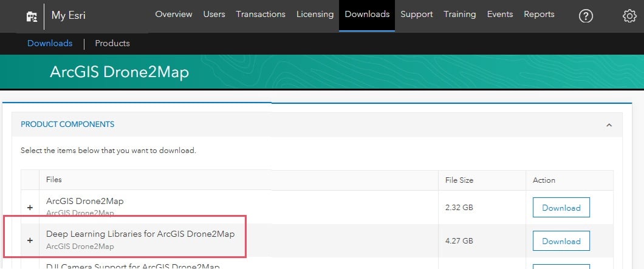Open the Overview menu item
644x269 pixels.
(x=174, y=15)
